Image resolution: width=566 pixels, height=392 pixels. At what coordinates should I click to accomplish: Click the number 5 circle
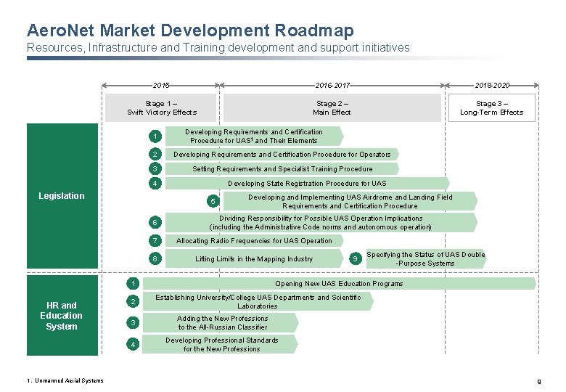click(x=213, y=201)
